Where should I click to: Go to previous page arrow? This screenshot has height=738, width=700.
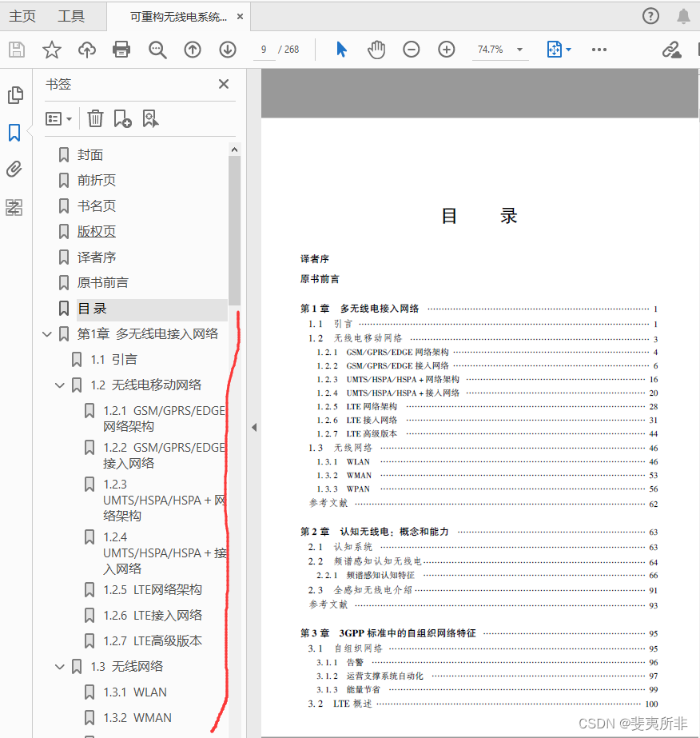(193, 50)
